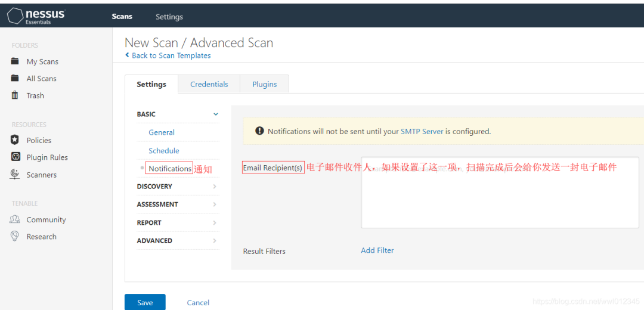The width and height of the screenshot is (644, 310).
Task: Select General under BASIC
Action: 162,132
